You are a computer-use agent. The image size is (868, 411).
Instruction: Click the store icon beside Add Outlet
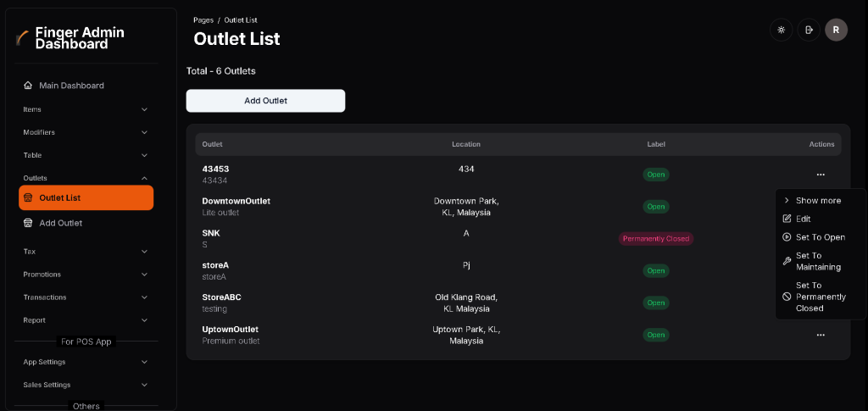point(28,223)
